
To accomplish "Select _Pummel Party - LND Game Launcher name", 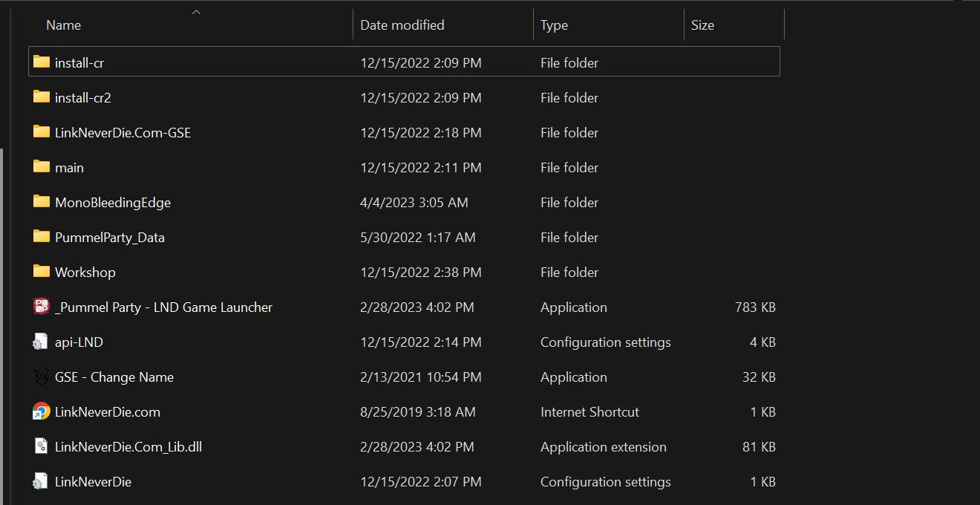I will click(163, 307).
